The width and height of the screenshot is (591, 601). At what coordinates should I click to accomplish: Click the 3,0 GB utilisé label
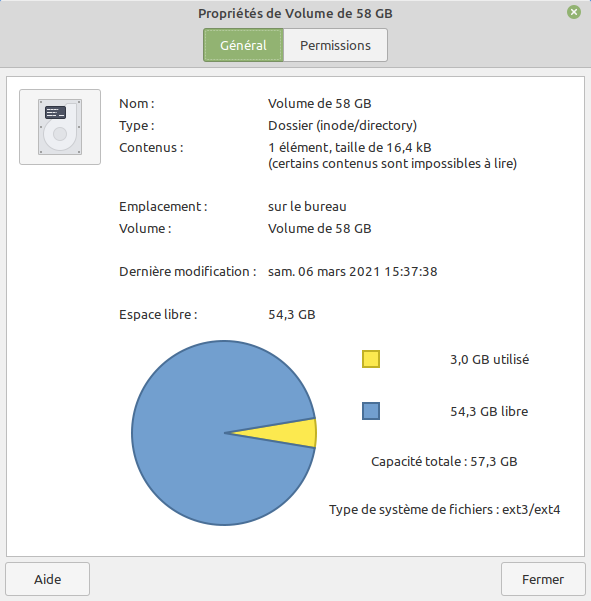pyautogui.click(x=489, y=360)
